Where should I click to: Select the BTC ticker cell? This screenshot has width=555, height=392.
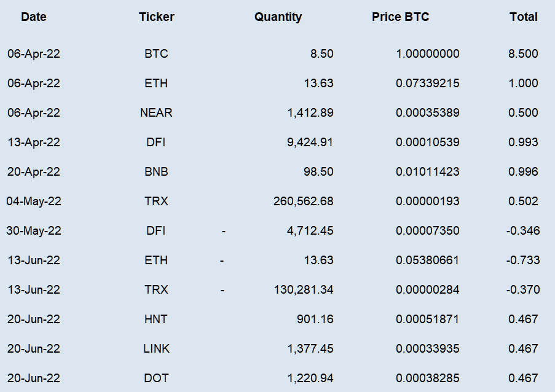(x=156, y=54)
